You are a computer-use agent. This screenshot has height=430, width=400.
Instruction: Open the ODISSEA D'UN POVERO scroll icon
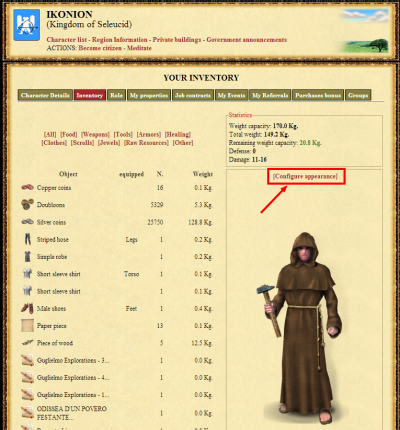27,412
